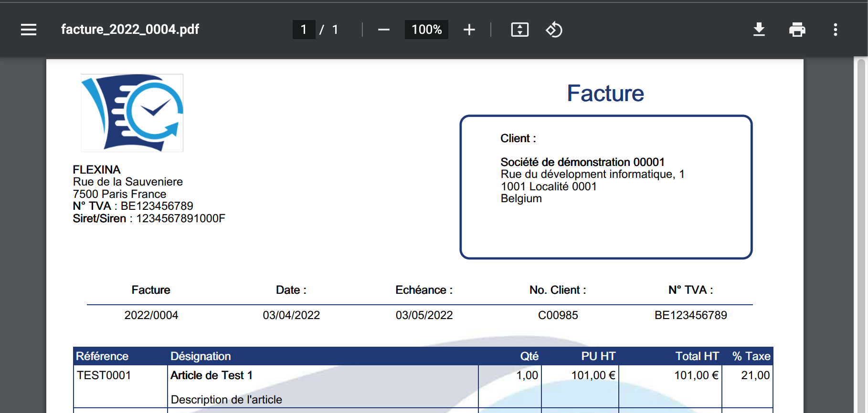Click the page number input field
This screenshot has width=868, height=413.
pos(304,30)
